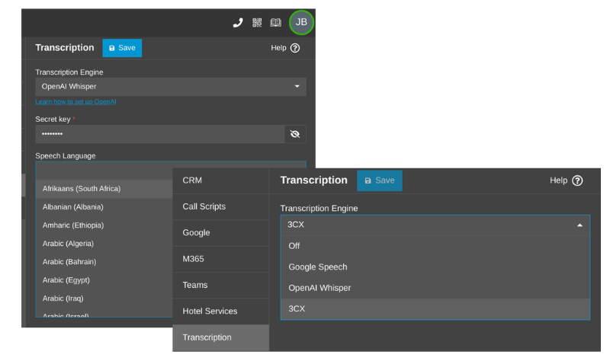Collapse the 3CX Transcription Engine dropdown
Image resolution: width=610 pixels, height=364 pixels.
click(x=435, y=225)
